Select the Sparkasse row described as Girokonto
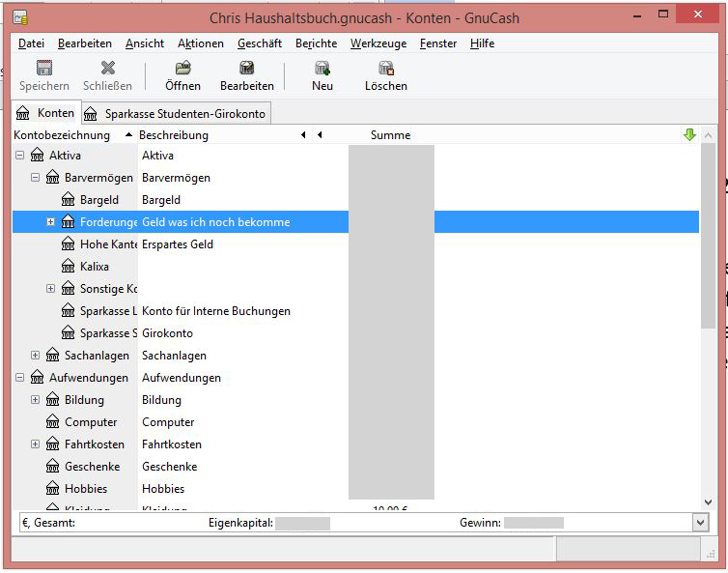Screen dimensions: 728x573 coord(355,333)
